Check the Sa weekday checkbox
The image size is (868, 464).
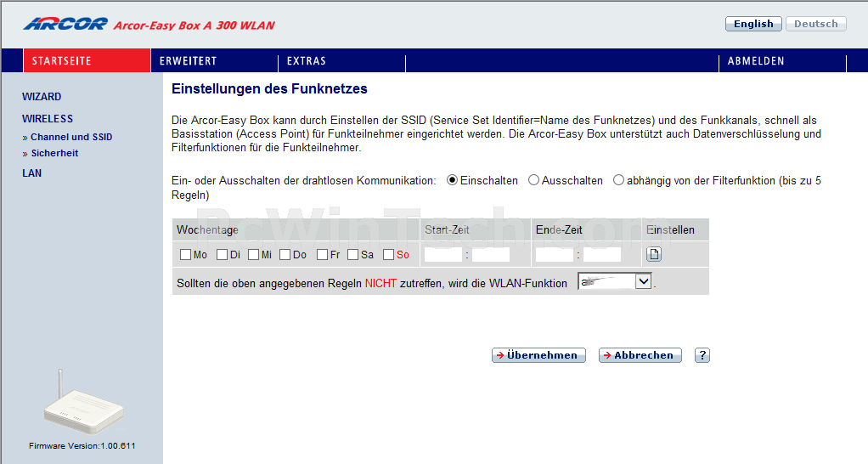pyautogui.click(x=352, y=255)
